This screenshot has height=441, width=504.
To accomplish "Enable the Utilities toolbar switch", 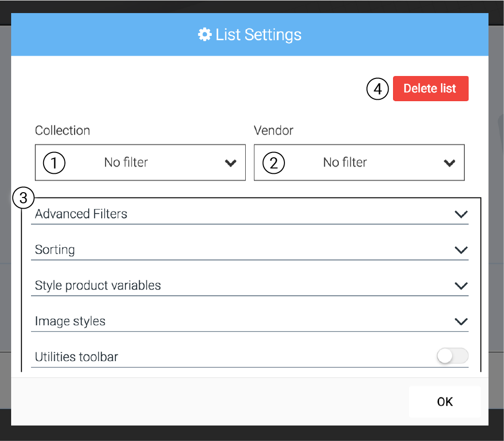I will pos(452,356).
